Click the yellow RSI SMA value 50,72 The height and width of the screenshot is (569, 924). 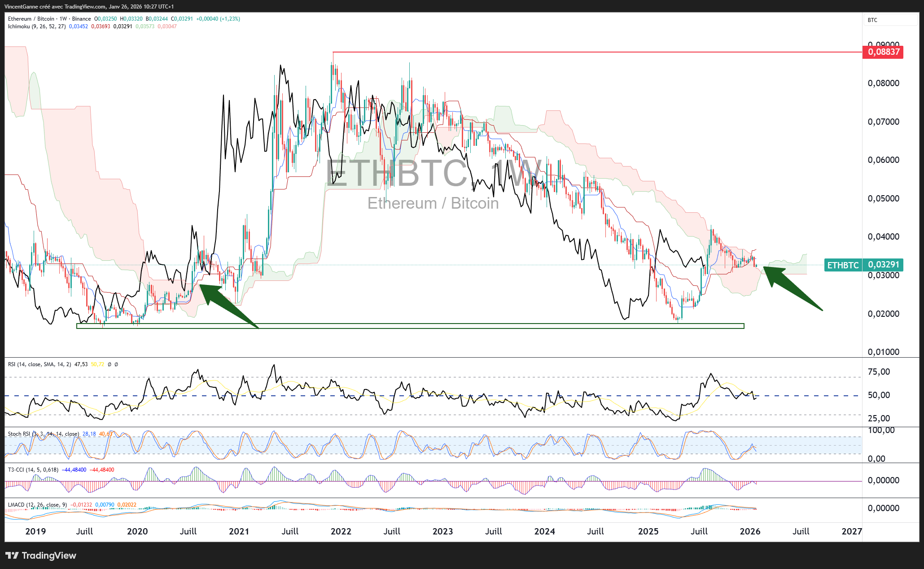(97, 364)
